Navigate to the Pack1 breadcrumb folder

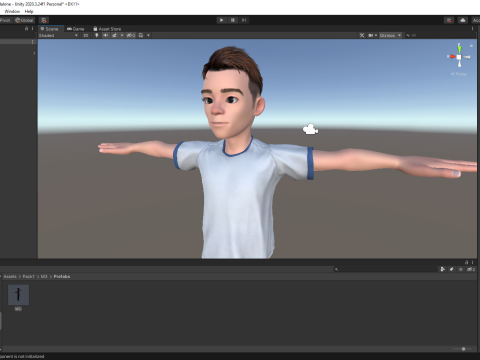[28, 277]
